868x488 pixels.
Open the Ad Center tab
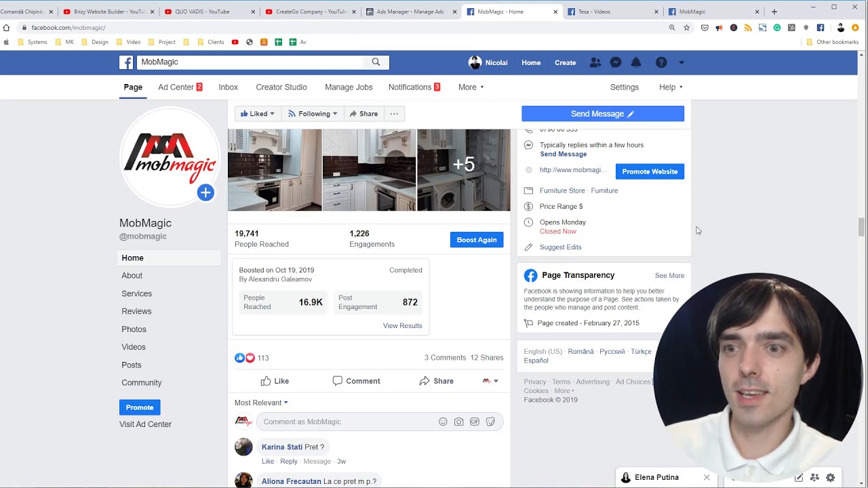click(180, 87)
